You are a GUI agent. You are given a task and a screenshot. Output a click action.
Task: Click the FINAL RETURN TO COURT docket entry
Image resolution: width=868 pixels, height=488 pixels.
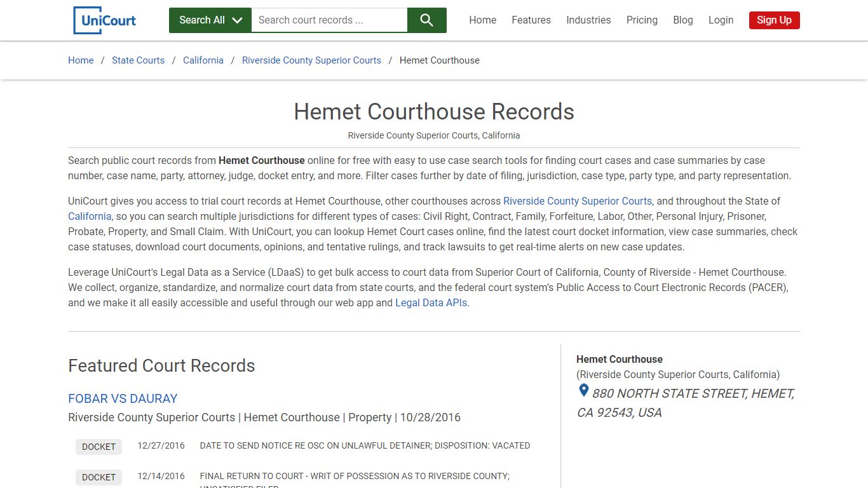pos(355,479)
